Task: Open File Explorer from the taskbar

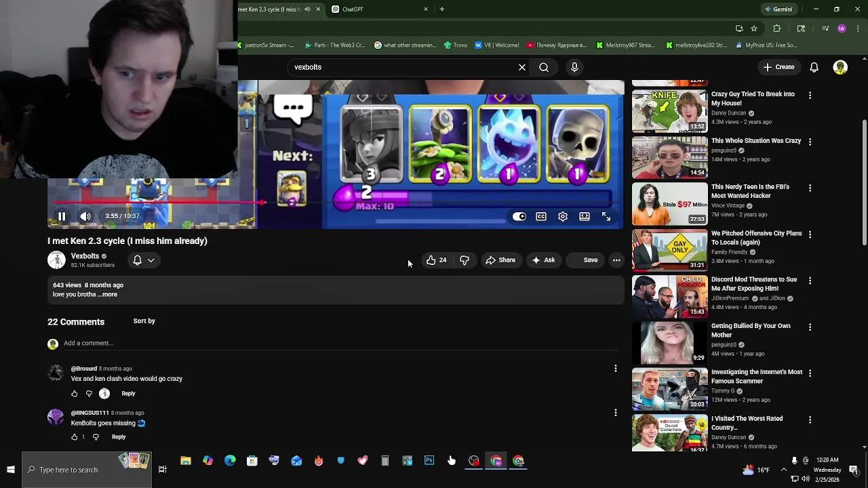Action: click(185, 461)
